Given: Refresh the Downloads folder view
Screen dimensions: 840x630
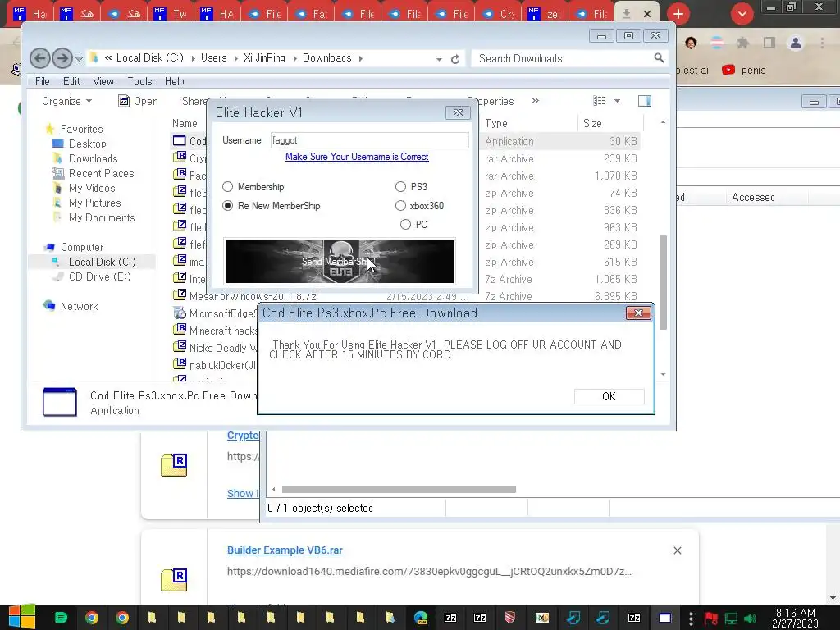Looking at the screenshot, I should [455, 59].
